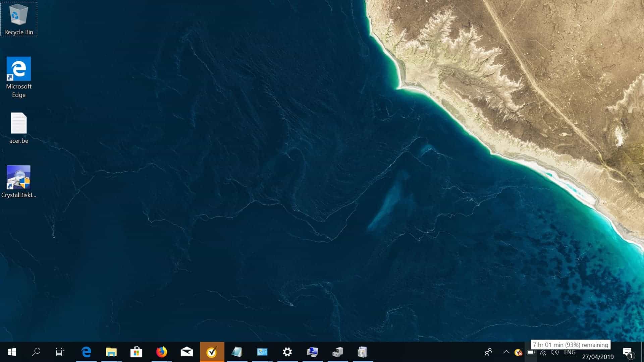Viewport: 644px width, 362px height.
Task: Switch to Edge in the taskbar
Action: [x=86, y=352]
